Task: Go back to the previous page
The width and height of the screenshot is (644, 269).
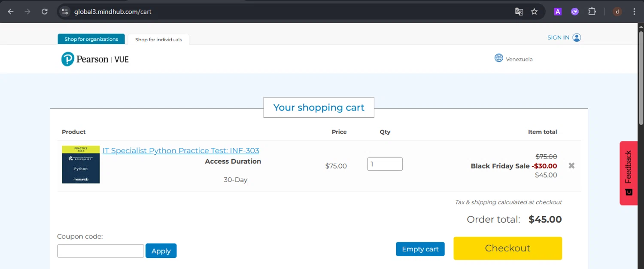Action: click(11, 12)
